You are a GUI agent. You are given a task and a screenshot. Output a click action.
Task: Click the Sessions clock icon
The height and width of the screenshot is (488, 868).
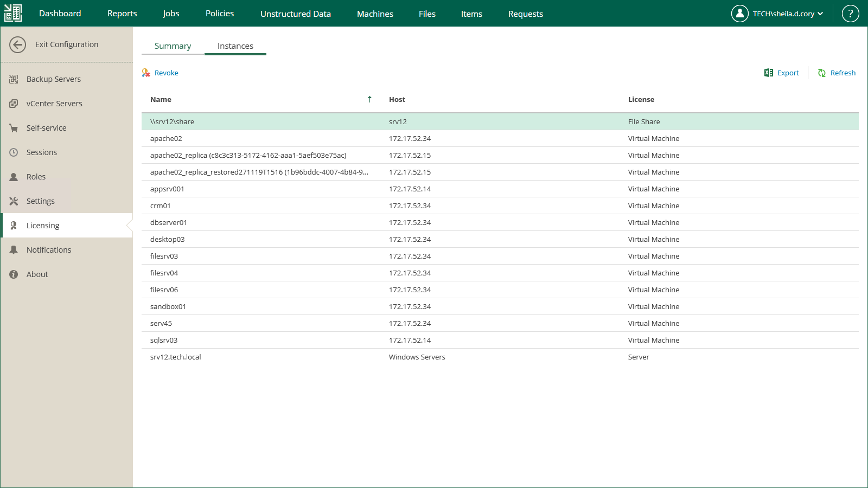click(x=14, y=152)
